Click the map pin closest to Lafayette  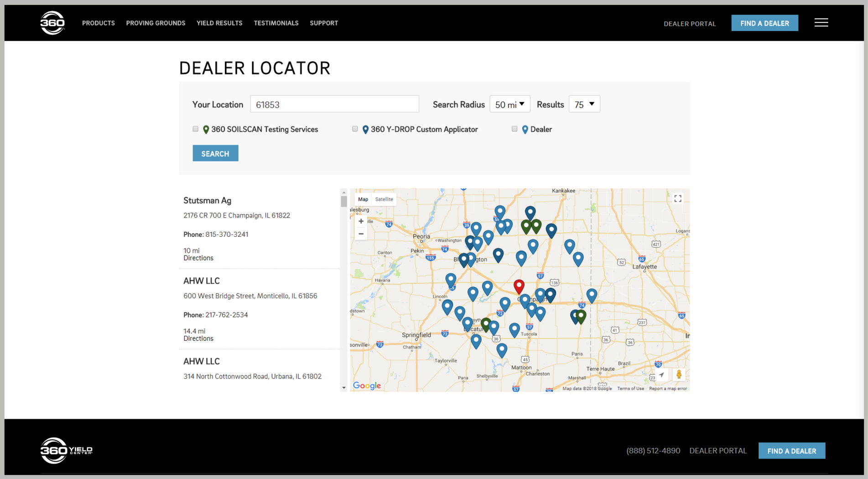(592, 296)
